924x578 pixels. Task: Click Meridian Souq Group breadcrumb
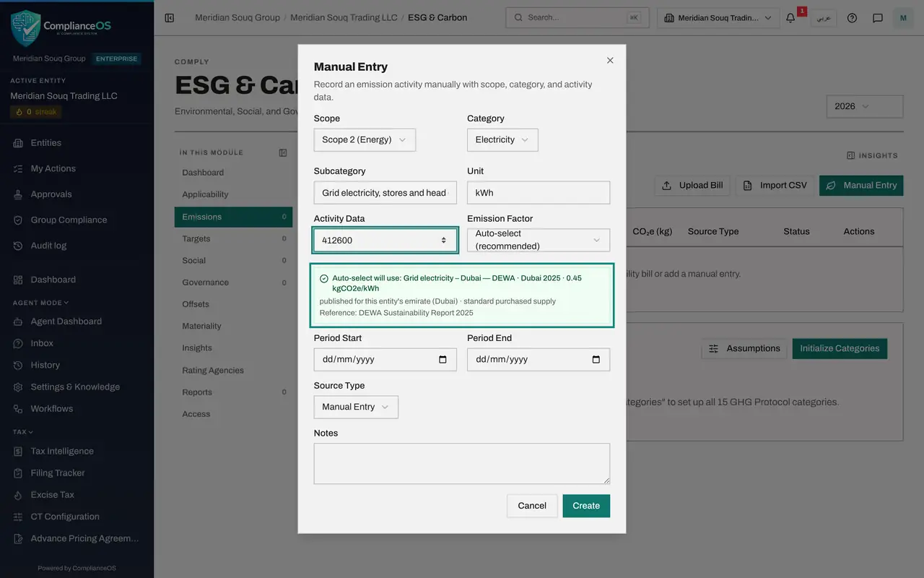(237, 17)
